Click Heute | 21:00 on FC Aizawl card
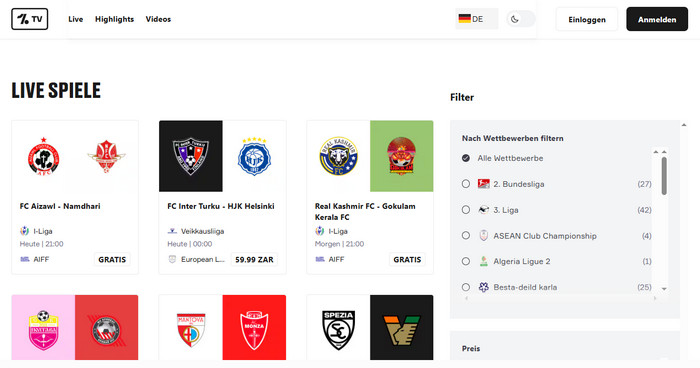This screenshot has height=368, width=700. click(42, 244)
